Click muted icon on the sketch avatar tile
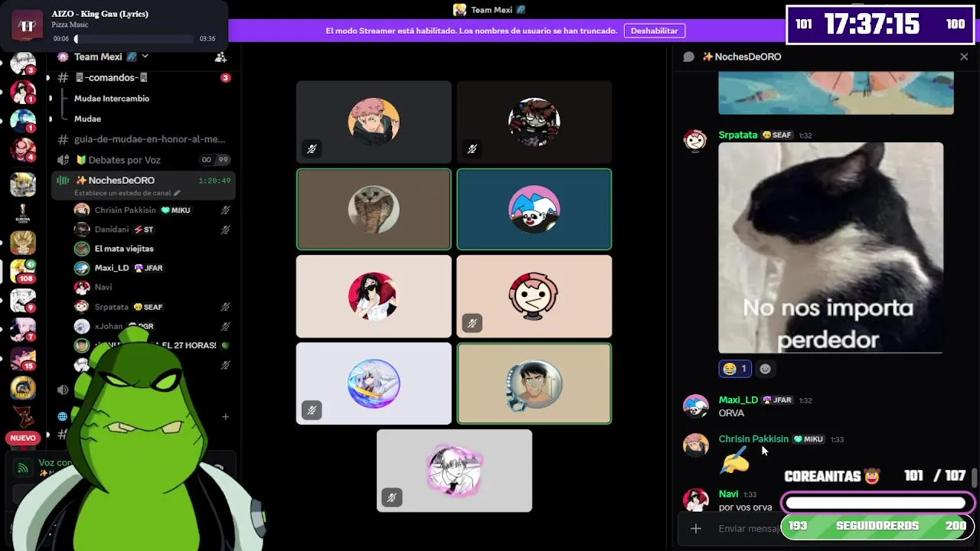Screen dimensions: 980x551 tap(391, 497)
